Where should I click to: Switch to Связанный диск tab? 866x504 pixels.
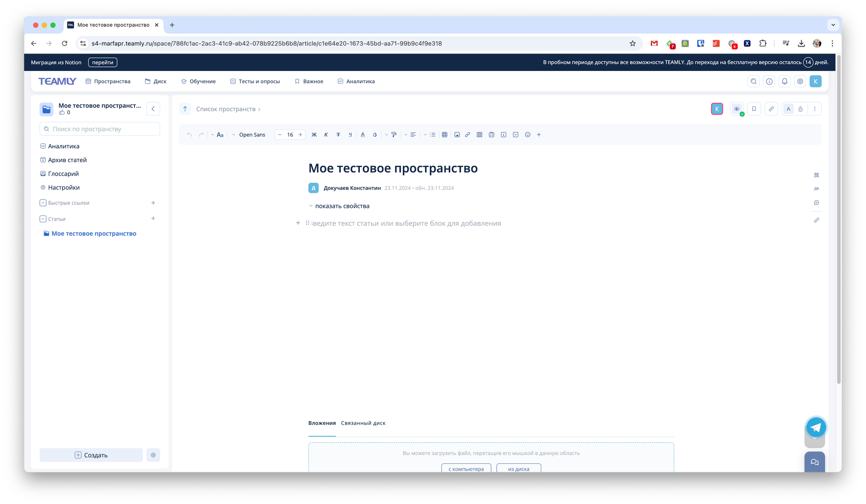coord(363,423)
